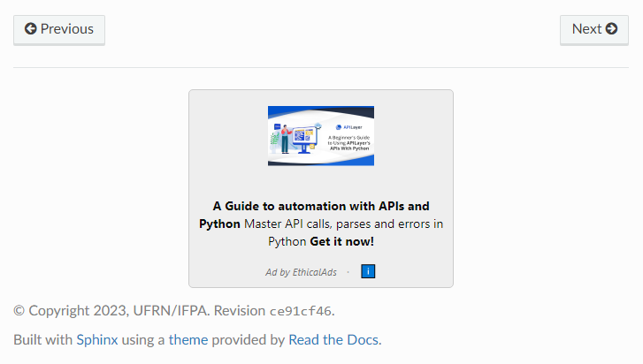This screenshot has height=364, width=643.
Task: Click the monitor illustration in the ad banner
Action: [304, 140]
